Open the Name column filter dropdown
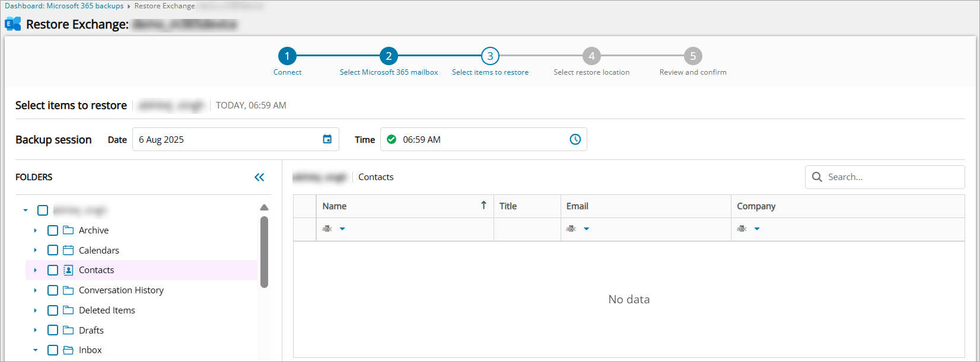Image resolution: width=980 pixels, height=362 pixels. tap(342, 229)
